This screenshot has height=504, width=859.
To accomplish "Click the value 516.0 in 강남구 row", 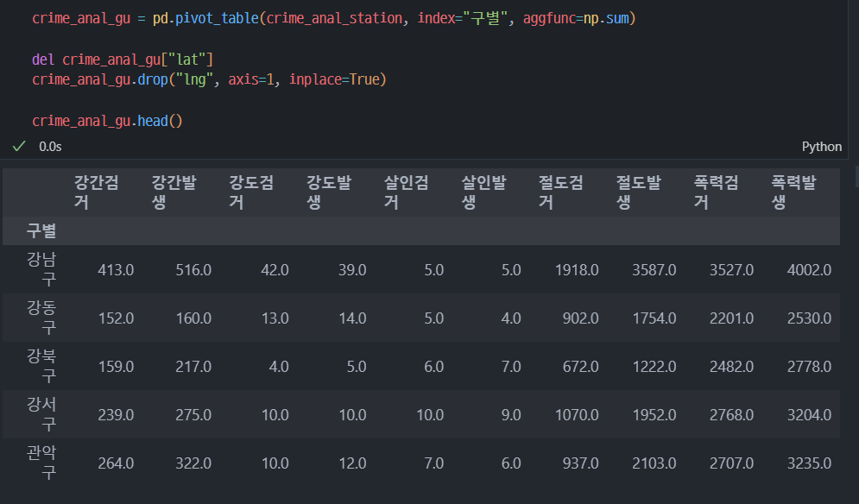I will (x=193, y=270).
